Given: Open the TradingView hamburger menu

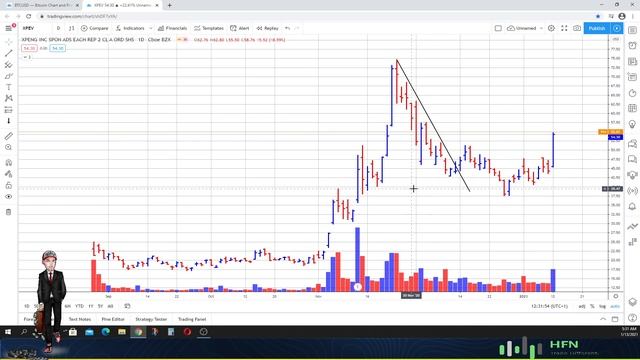Looking at the screenshot, I should 8,28.
